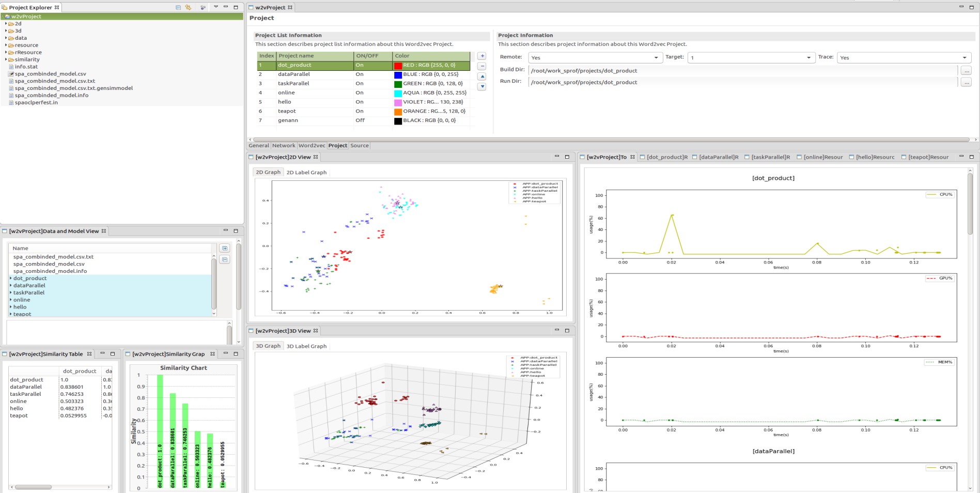The width and height of the screenshot is (980, 493).
Task: Open the 2D Label Graph tab
Action: click(306, 173)
